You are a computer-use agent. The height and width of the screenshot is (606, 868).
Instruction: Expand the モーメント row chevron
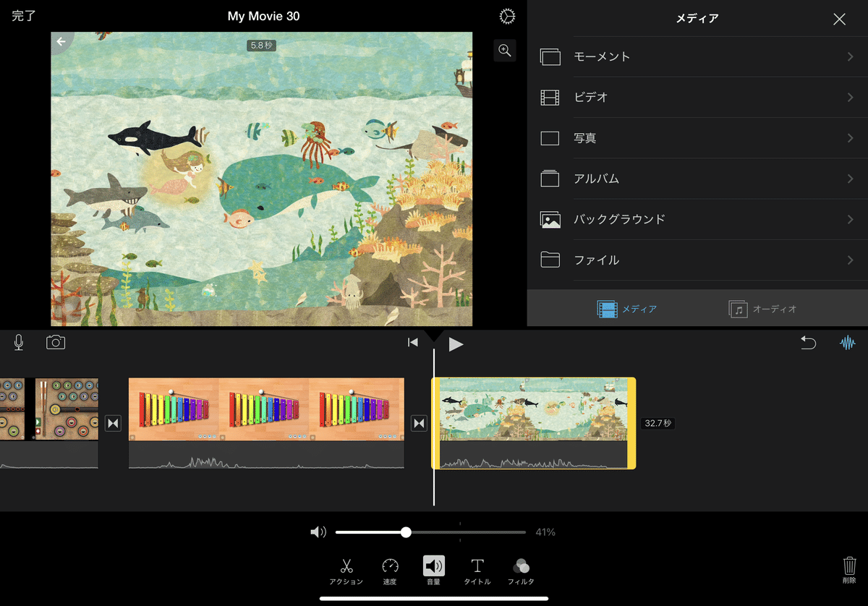pyautogui.click(x=851, y=56)
